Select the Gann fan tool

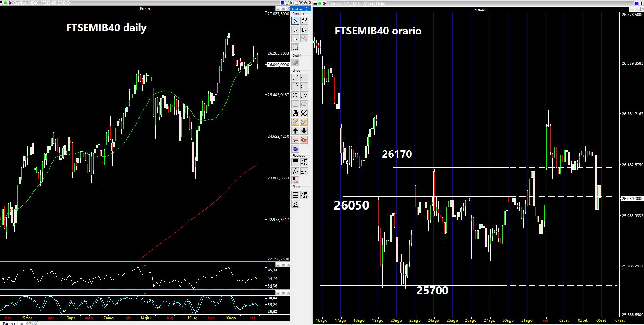295,204
